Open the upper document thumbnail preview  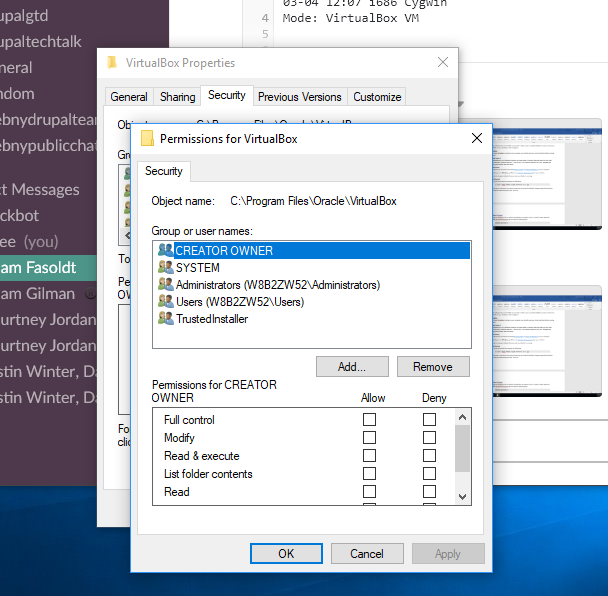point(547,174)
